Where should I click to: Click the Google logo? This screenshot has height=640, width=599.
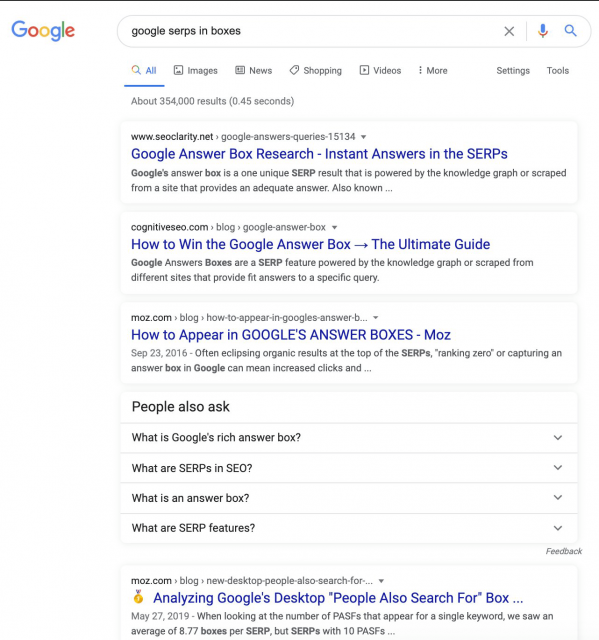click(43, 31)
